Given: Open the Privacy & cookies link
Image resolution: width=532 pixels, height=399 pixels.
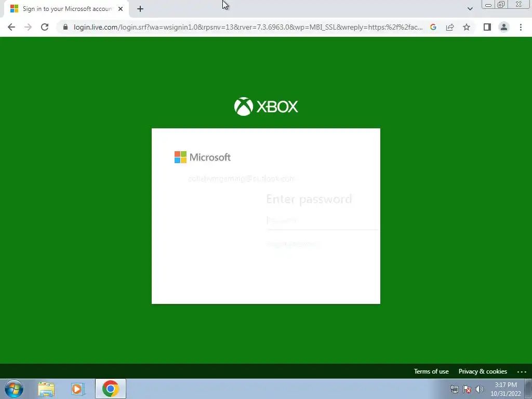Looking at the screenshot, I should (x=483, y=371).
